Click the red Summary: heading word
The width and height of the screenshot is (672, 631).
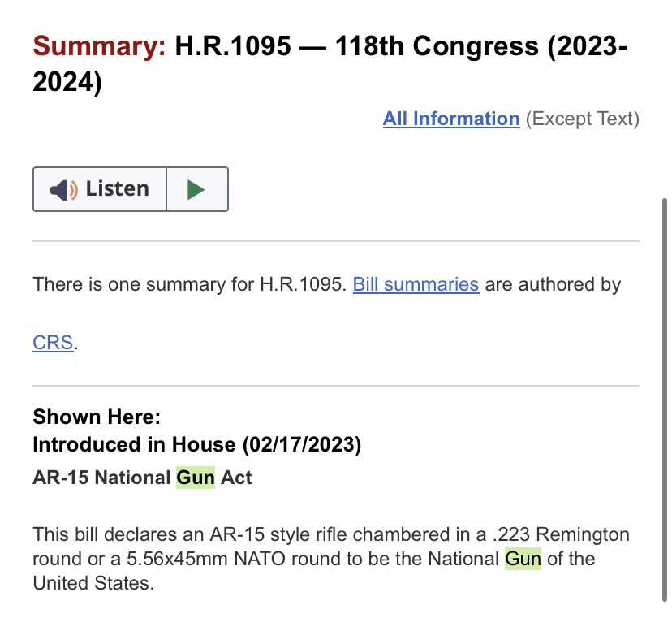tap(99, 45)
